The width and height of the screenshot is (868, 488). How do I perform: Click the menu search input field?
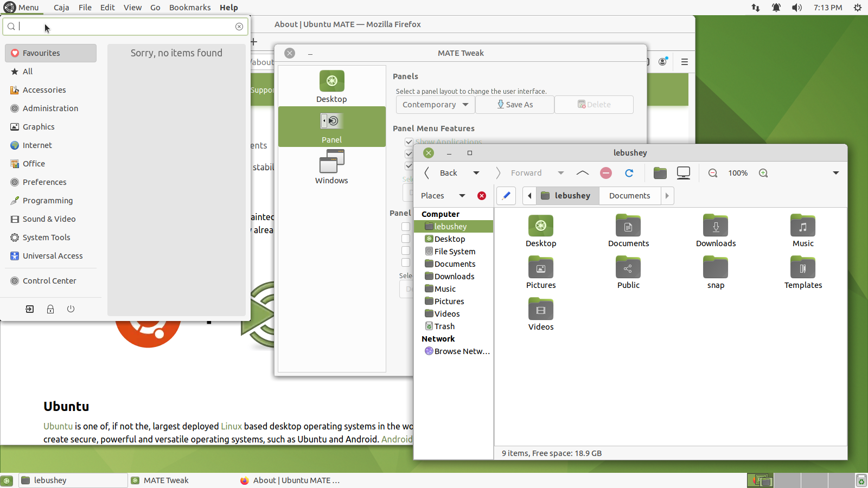(x=125, y=27)
